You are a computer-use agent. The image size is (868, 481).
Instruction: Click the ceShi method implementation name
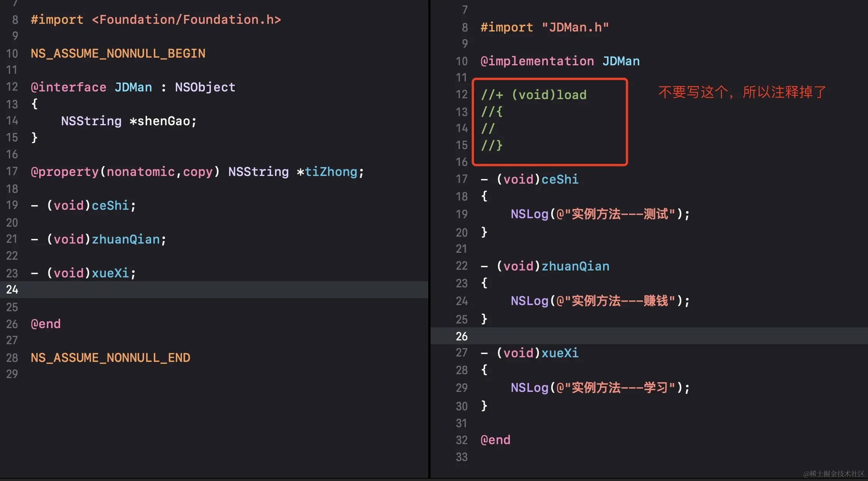(560, 179)
